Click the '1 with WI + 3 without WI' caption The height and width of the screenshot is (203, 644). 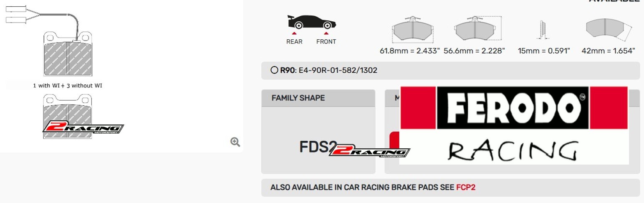(x=68, y=86)
